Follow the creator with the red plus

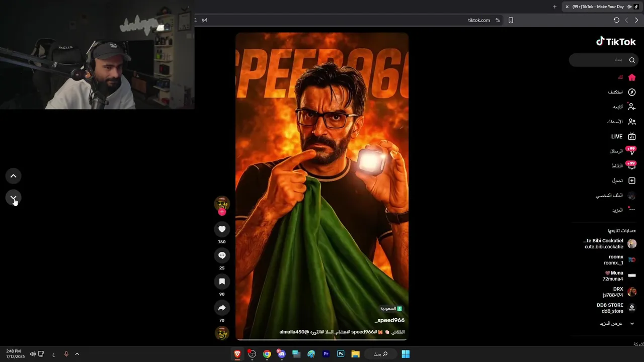tap(222, 212)
